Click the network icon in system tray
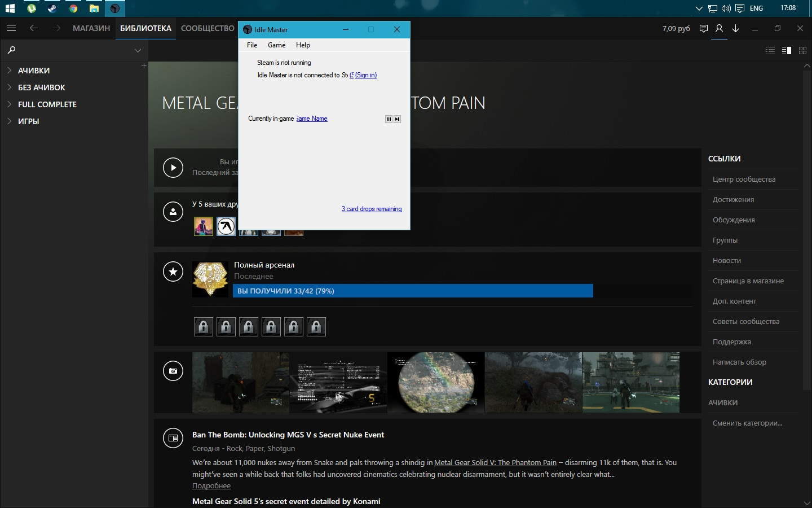Viewport: 812px width, 508px height. click(x=713, y=8)
